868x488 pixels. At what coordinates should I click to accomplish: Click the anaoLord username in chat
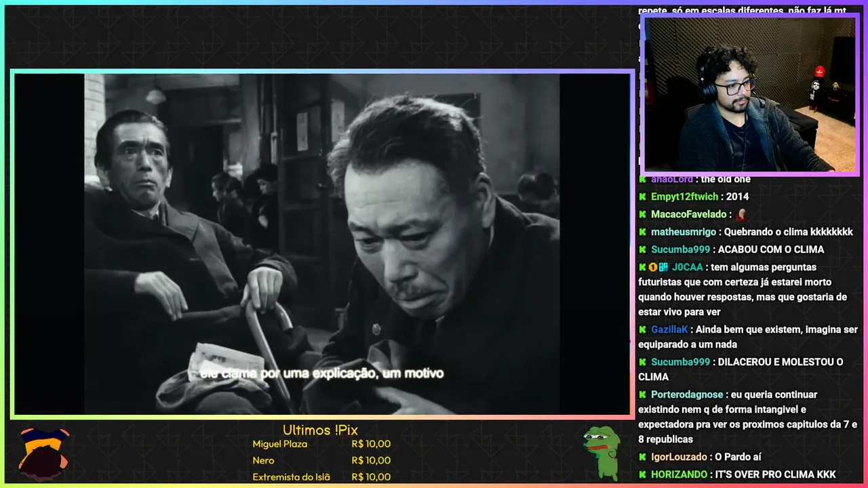tap(672, 179)
